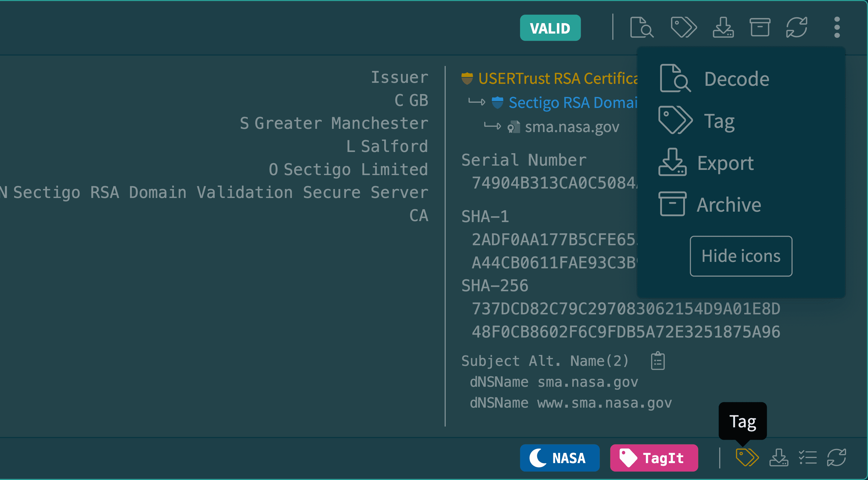Click the checklist icon in bottom bar
This screenshot has height=480, width=868.
point(808,457)
